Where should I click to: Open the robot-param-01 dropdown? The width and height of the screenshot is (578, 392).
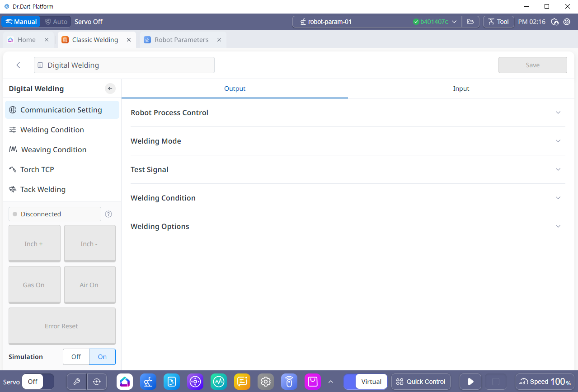(454, 22)
